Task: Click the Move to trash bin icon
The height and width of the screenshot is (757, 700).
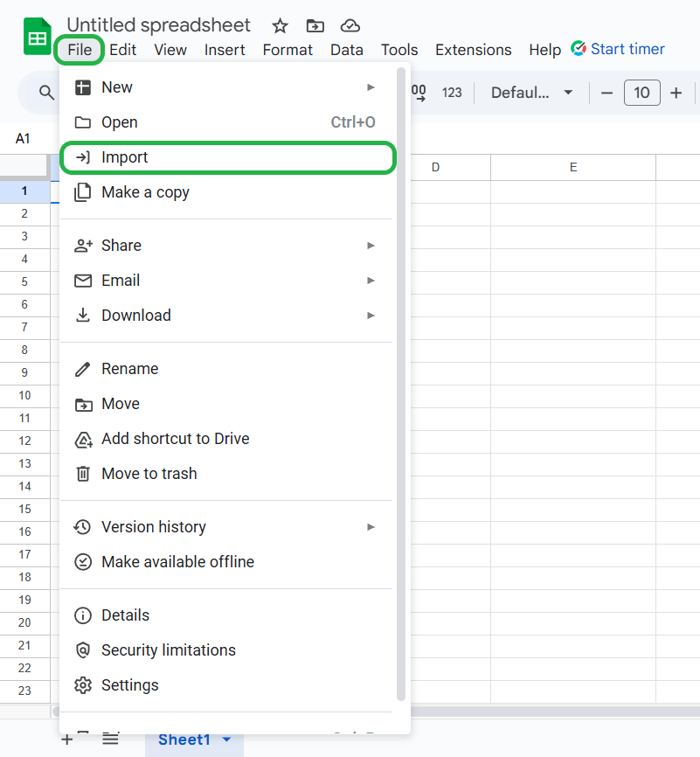Action: click(x=82, y=474)
